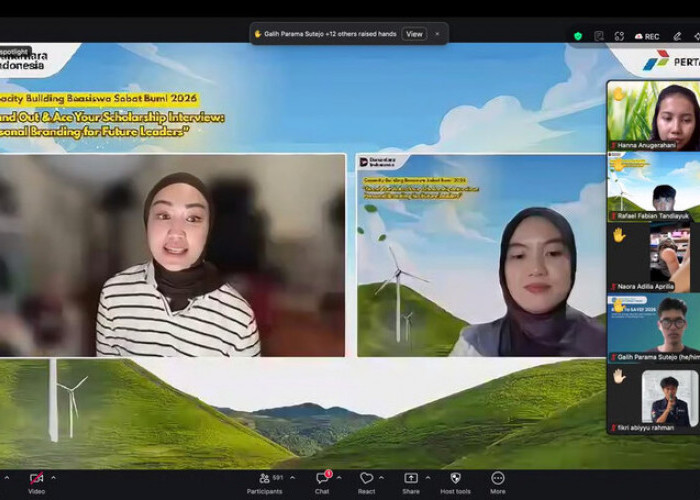The image size is (700, 500).
Task: Click the annotate pen icon
Action: [x=677, y=36]
